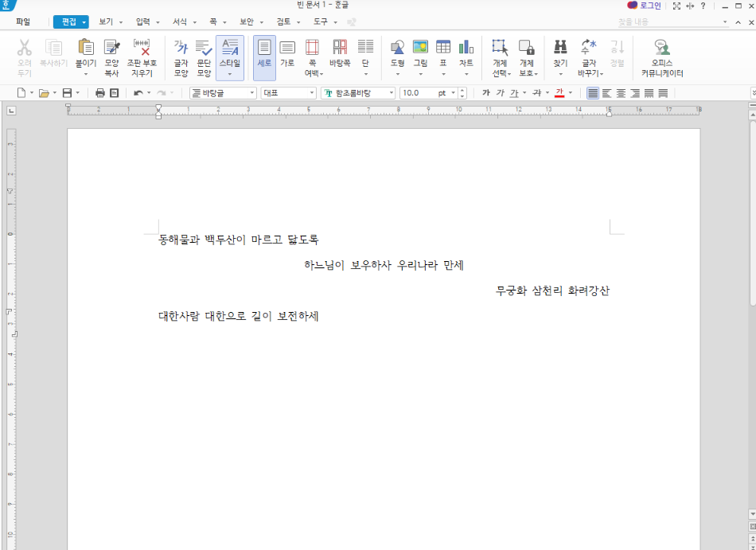Toggle italic 가 formatting

(x=501, y=93)
